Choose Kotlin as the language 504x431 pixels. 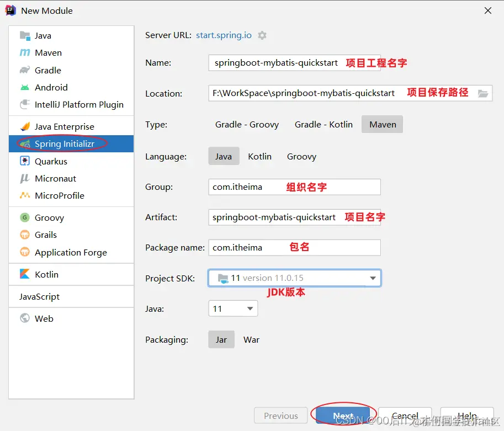[x=259, y=156]
